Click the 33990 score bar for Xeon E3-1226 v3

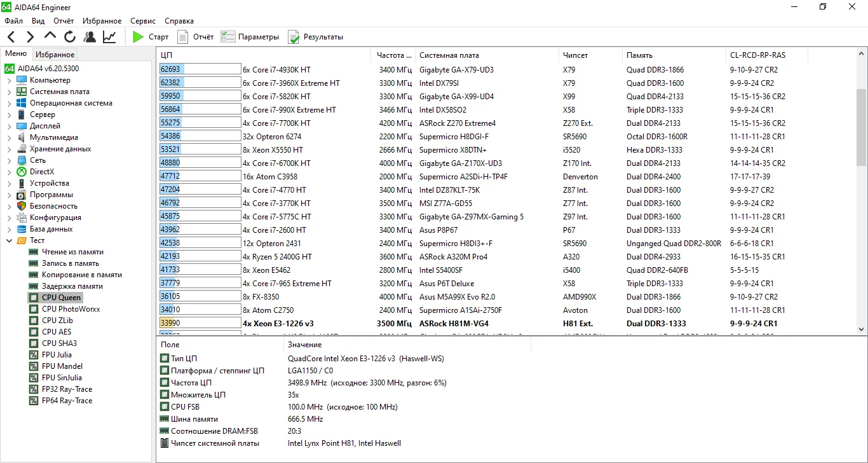[200, 324]
